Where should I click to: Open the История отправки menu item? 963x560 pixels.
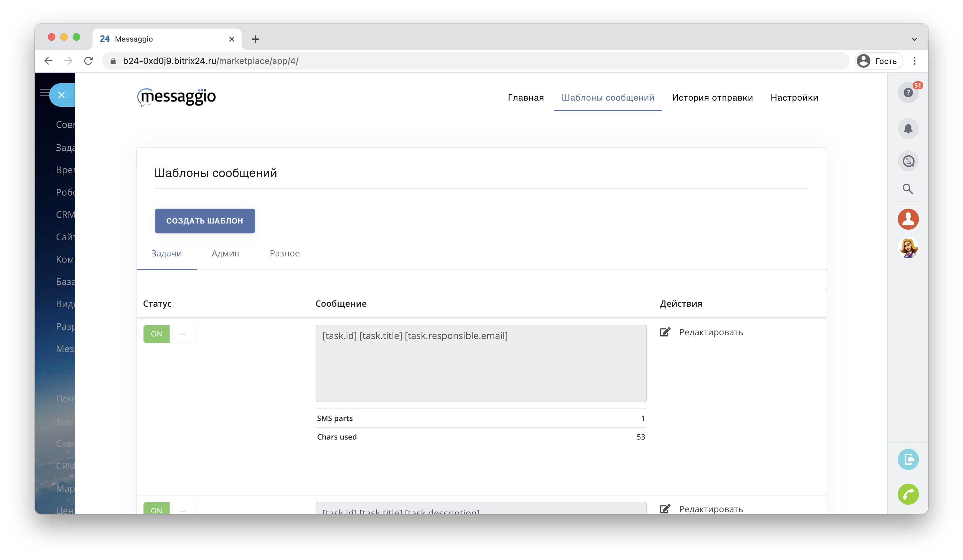coord(712,98)
